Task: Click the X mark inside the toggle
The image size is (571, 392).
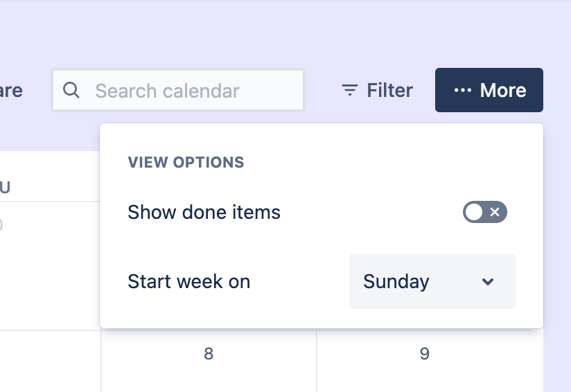Action: (x=495, y=213)
